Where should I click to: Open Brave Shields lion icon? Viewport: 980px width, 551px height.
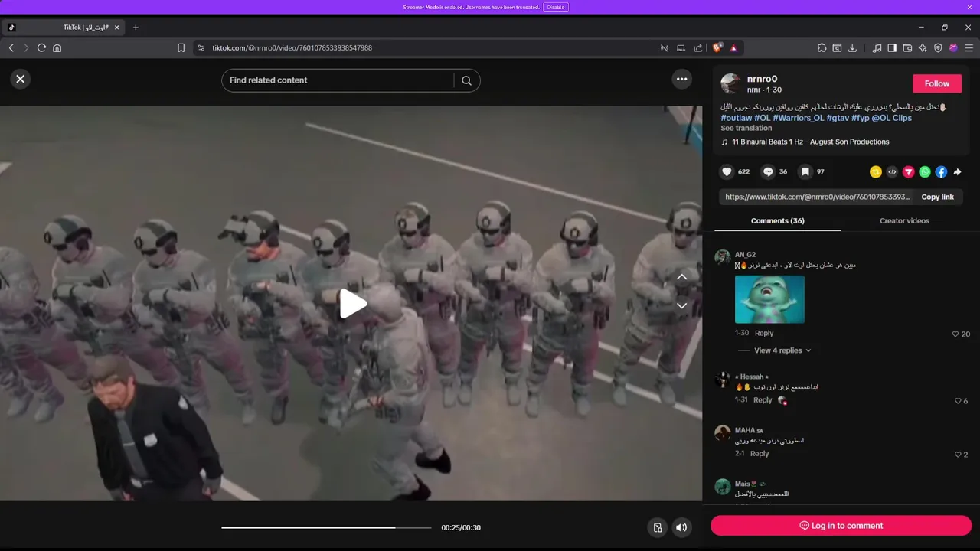[717, 47]
